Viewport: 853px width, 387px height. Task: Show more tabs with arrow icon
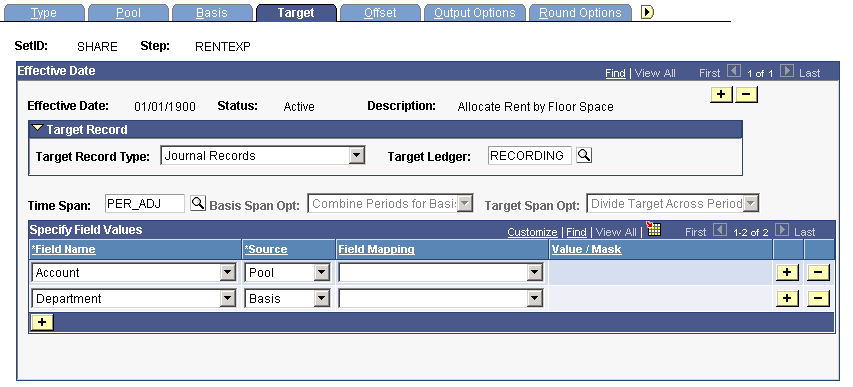coord(647,12)
